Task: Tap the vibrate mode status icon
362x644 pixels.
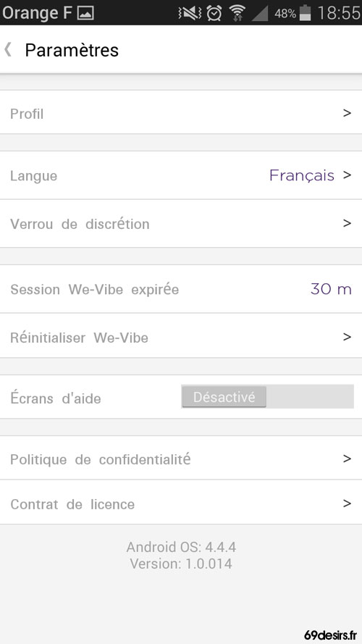Action: click(190, 13)
